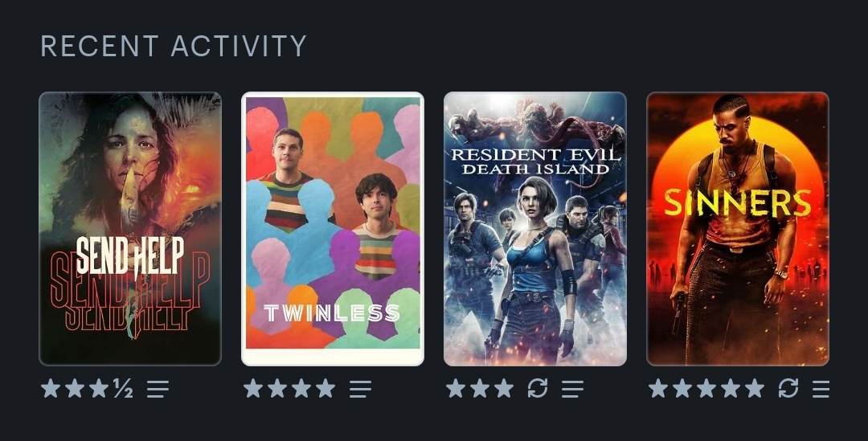Screen dimensions: 868x441
Task: Open the review icon under Twinless
Action: tap(360, 389)
